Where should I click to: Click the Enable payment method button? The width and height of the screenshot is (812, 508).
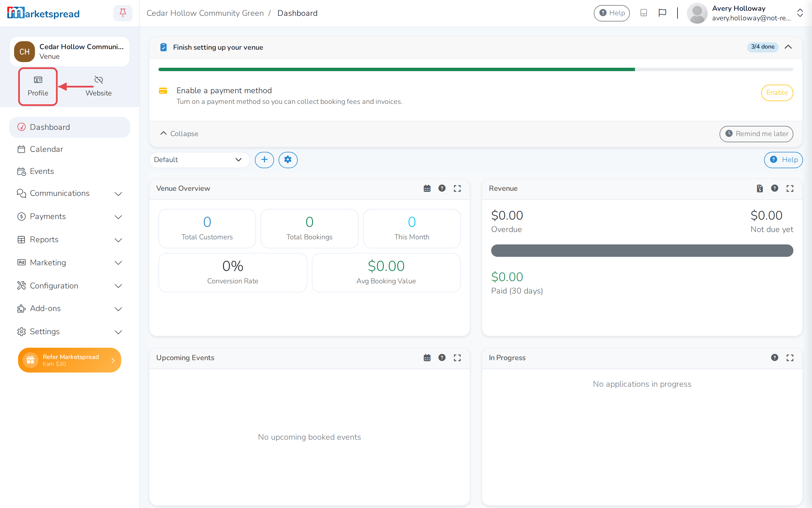tap(777, 93)
